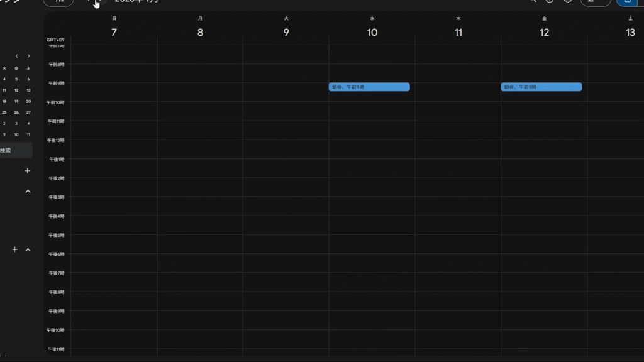
Task: Pick date 26 in the mini calendar
Action: pos(16,112)
